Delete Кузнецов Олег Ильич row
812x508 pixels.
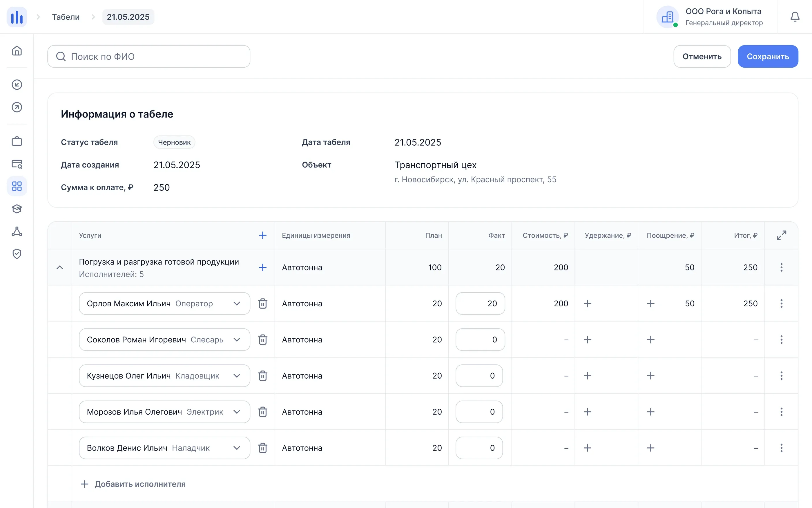[x=263, y=376]
